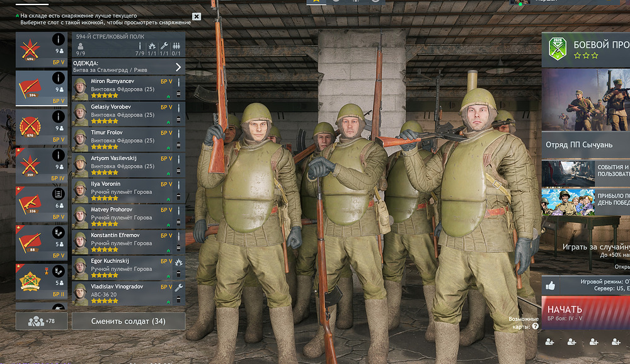Open the reserve soldiers +78 button

pyautogui.click(x=42, y=321)
